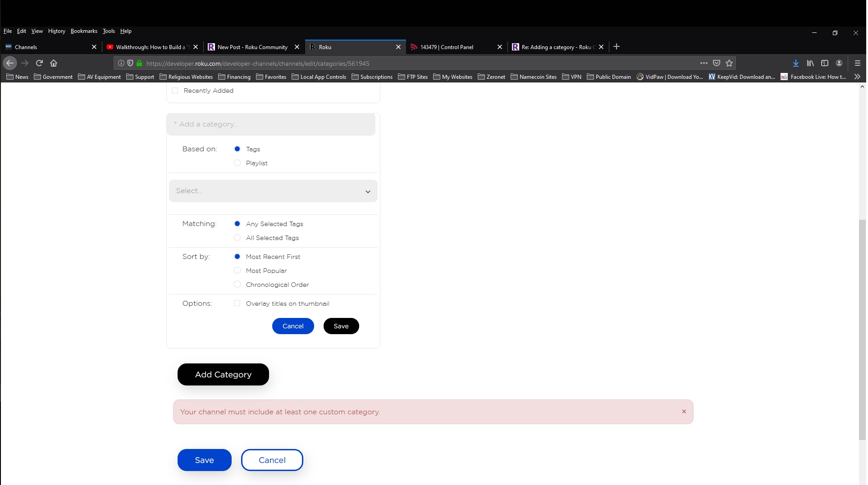Open Firefox account icon
868x485 pixels.
point(839,63)
